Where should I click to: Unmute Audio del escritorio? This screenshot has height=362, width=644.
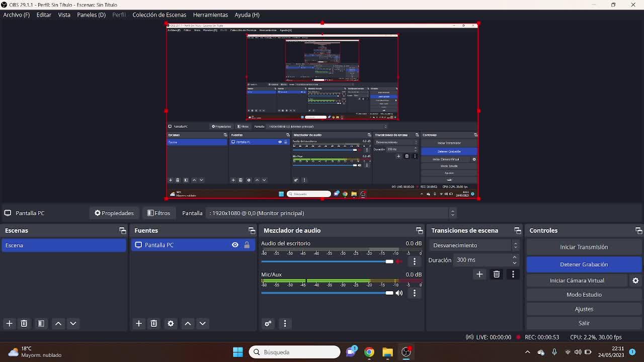pos(399,261)
